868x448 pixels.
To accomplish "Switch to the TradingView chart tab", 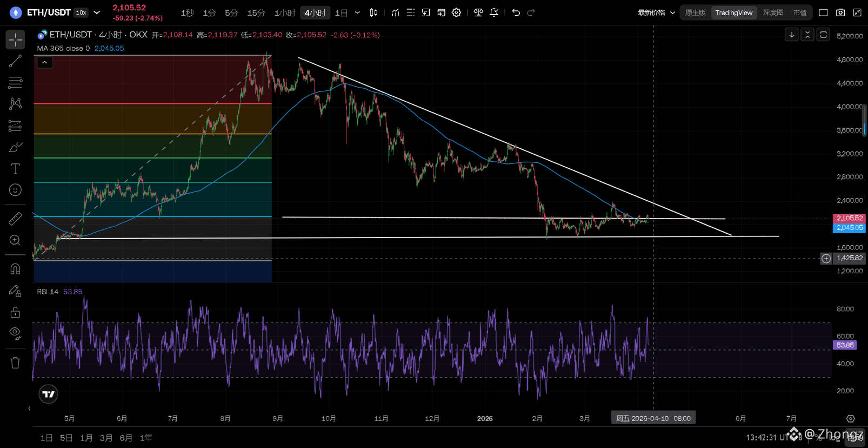I will (733, 12).
